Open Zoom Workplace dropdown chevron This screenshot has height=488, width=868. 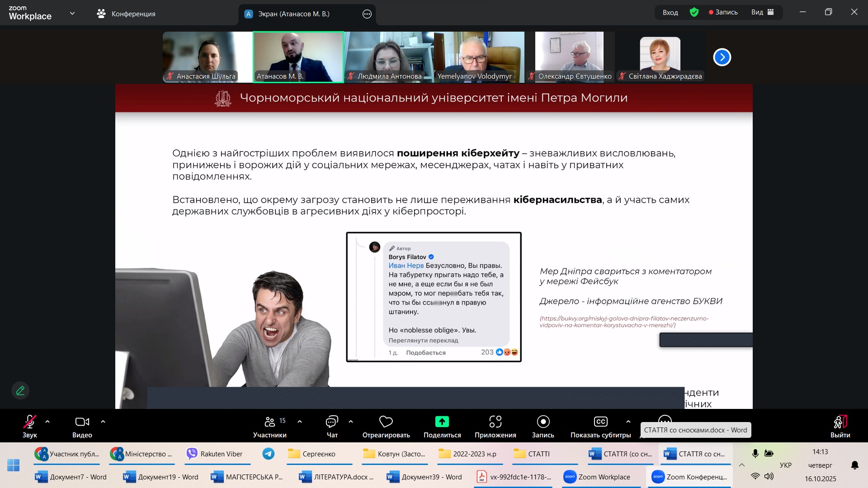coord(72,14)
